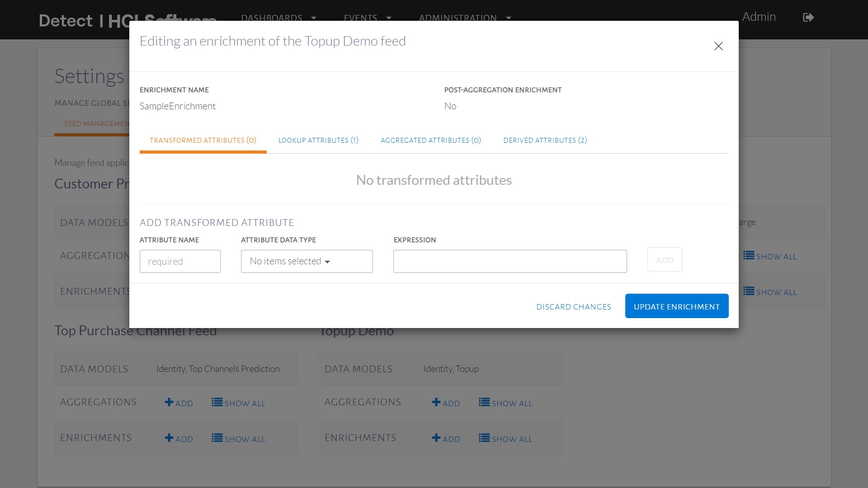Open the Aggregated Attributes tab

pyautogui.click(x=430, y=141)
